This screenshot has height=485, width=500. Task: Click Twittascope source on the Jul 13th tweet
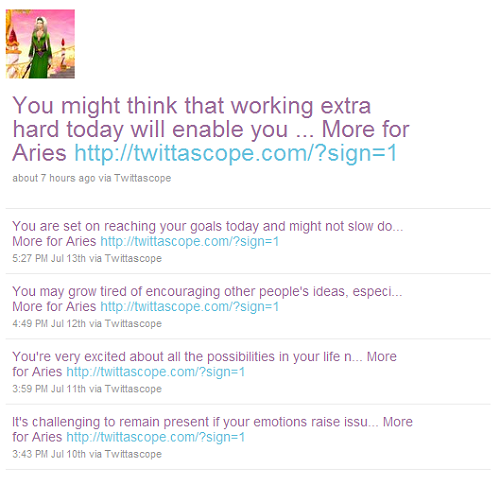pos(133,258)
